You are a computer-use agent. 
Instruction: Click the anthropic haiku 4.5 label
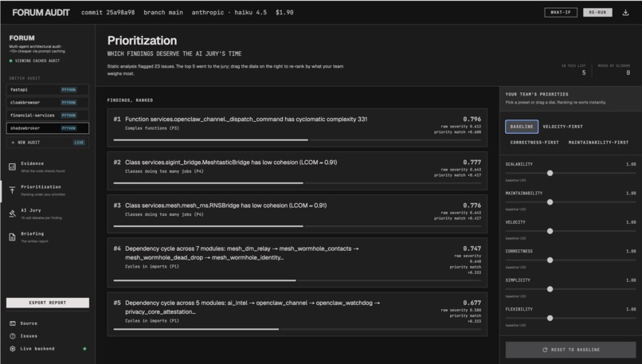pos(229,13)
